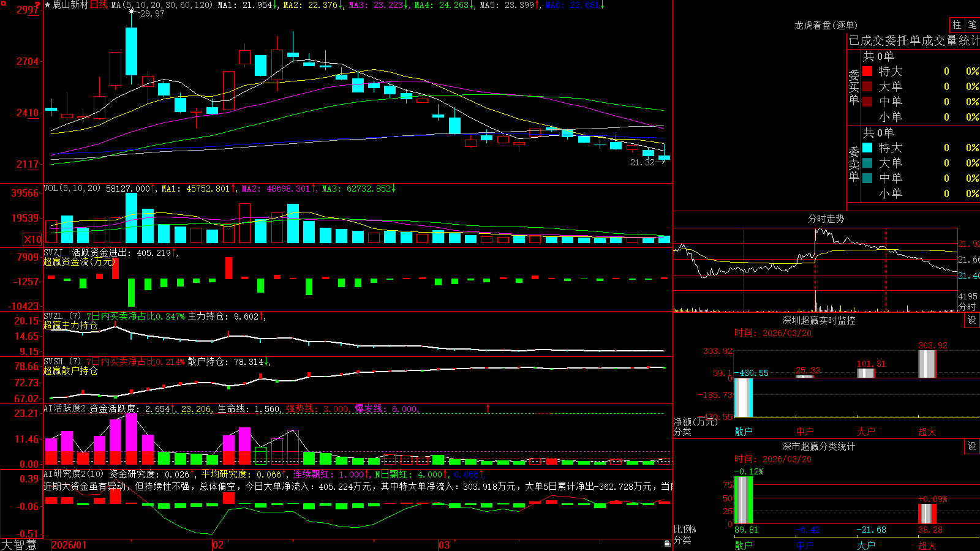Select the AI活跃度2 indicator label
The image size is (980, 551).
pos(64,409)
